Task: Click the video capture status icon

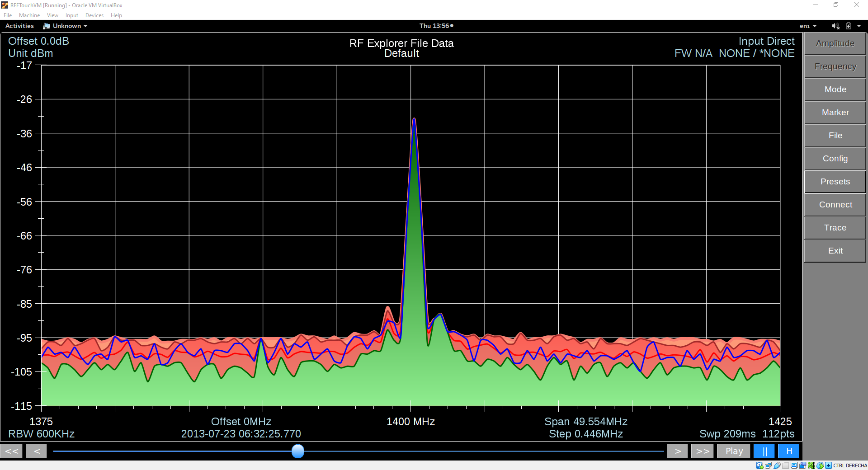Action: 803,465
